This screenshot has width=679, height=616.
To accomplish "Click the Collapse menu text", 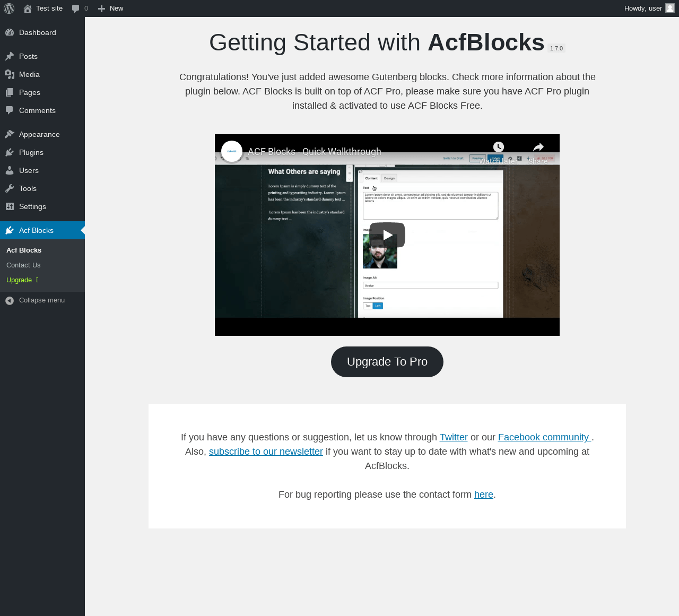I will click(x=42, y=300).
